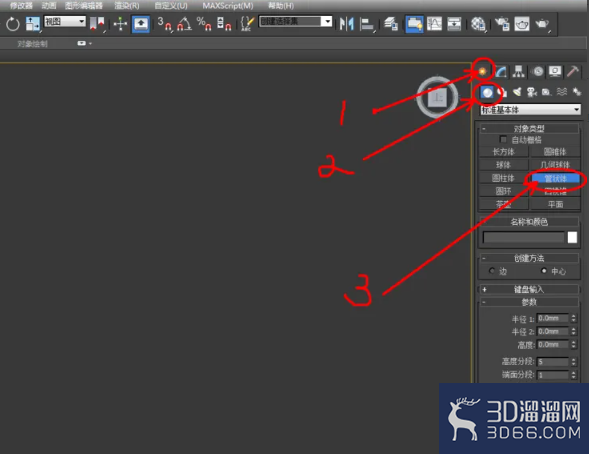Click the Mirror tool icon
This screenshot has height=454, width=589.
click(x=346, y=24)
